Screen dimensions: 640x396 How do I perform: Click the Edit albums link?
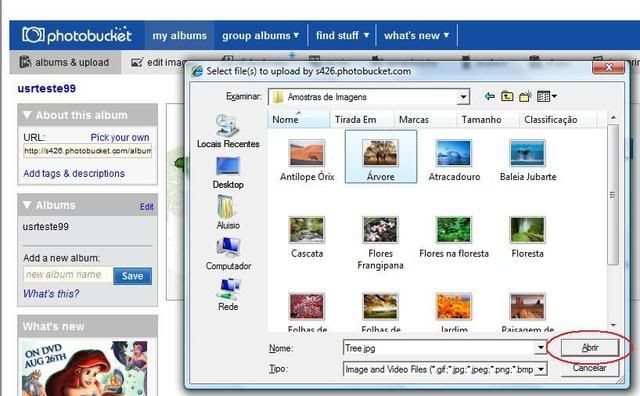click(147, 207)
